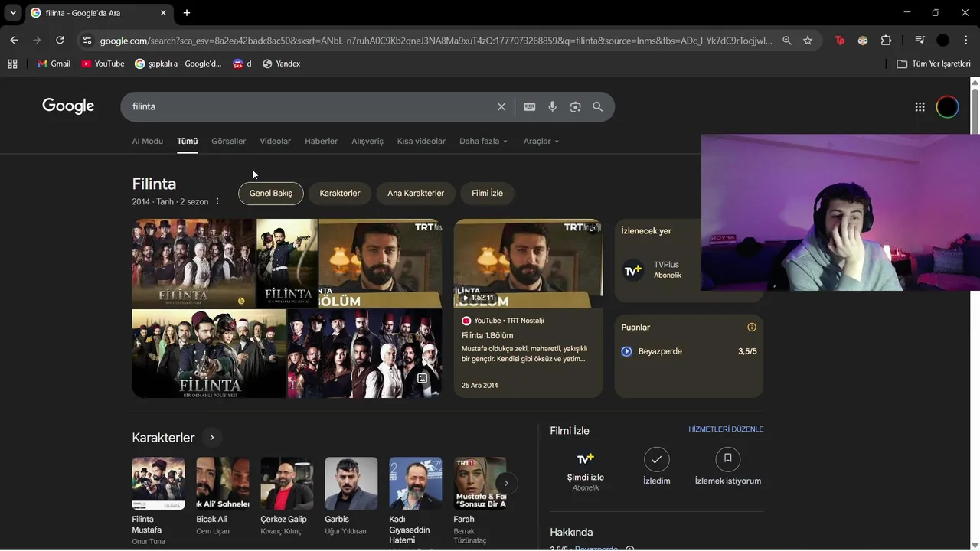Viewport: 980px width, 551px height.
Task: Click the browser address bar URL
Action: point(436,41)
